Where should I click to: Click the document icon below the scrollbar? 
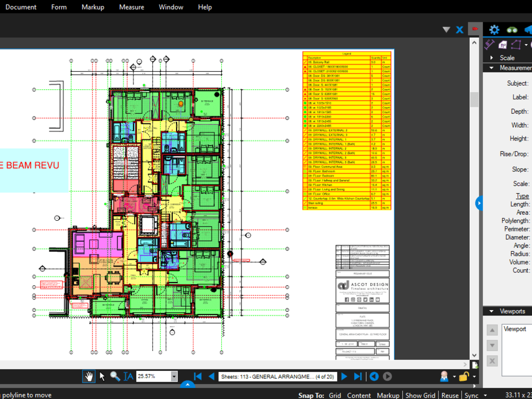point(475,365)
